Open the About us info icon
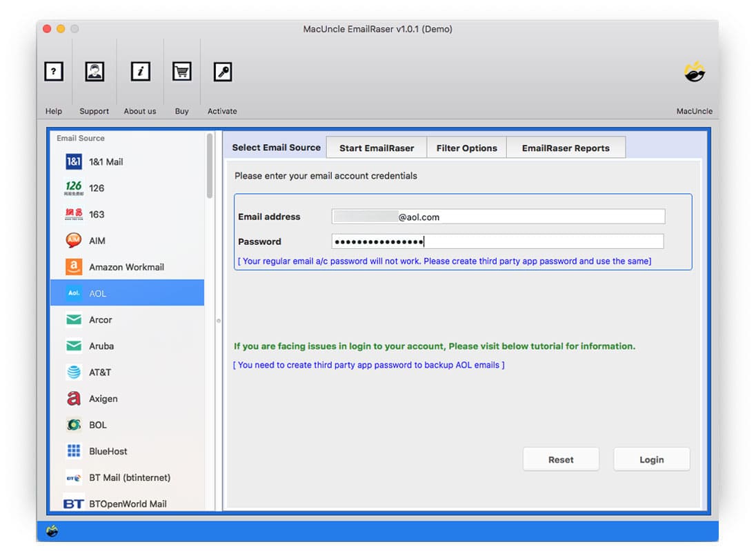 click(140, 72)
